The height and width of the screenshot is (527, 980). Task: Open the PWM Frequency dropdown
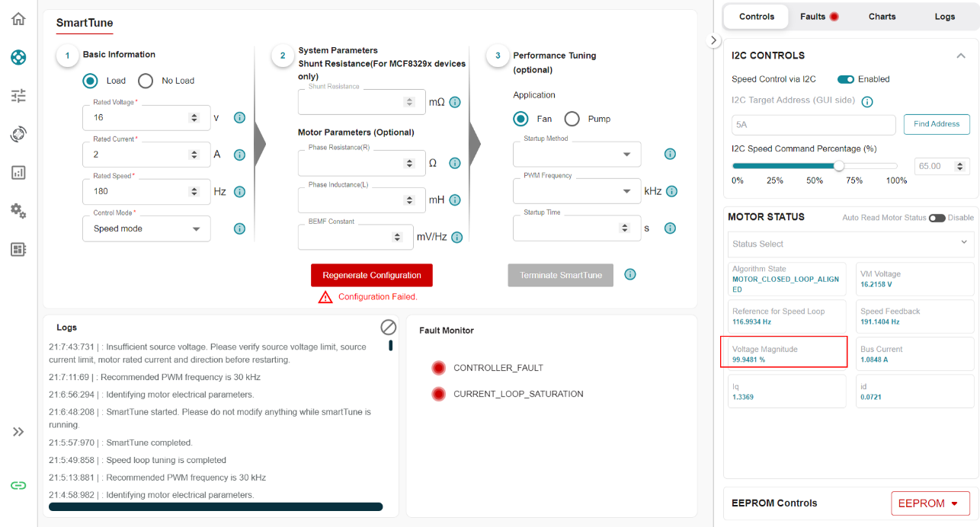(x=577, y=191)
